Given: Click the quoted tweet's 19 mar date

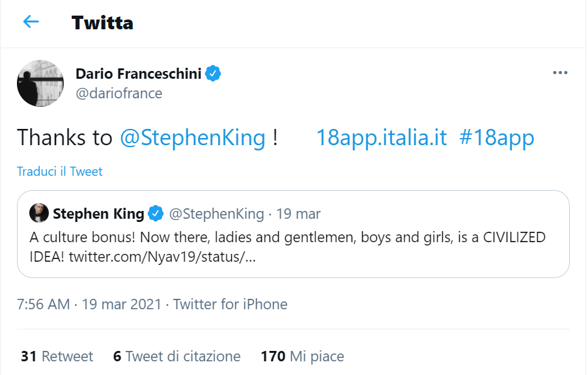Looking at the screenshot, I should click(x=299, y=214).
